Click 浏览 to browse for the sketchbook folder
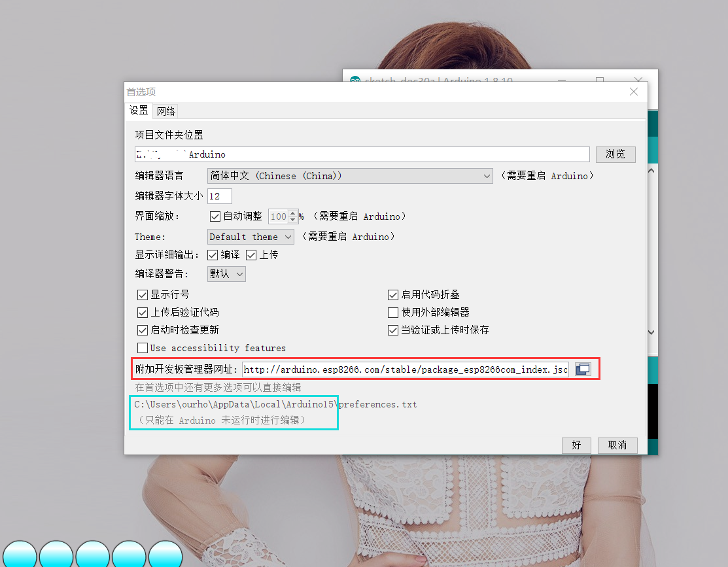728x567 pixels. [x=615, y=154]
